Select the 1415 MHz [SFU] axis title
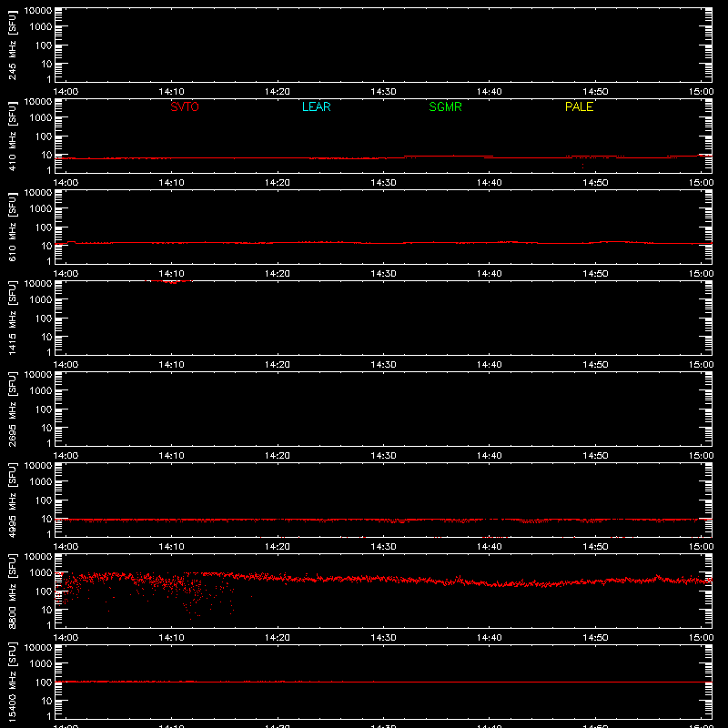Screen dimensions: 728x728 (12, 318)
